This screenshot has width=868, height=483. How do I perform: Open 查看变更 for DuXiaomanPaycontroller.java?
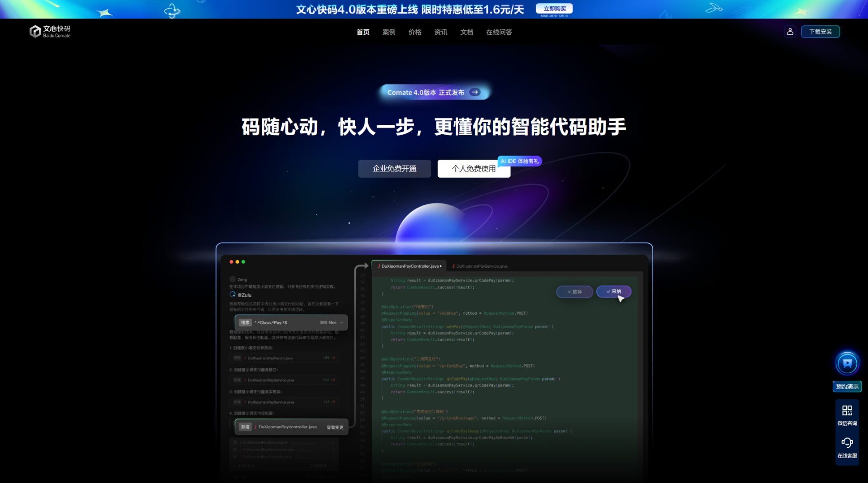pos(335,426)
